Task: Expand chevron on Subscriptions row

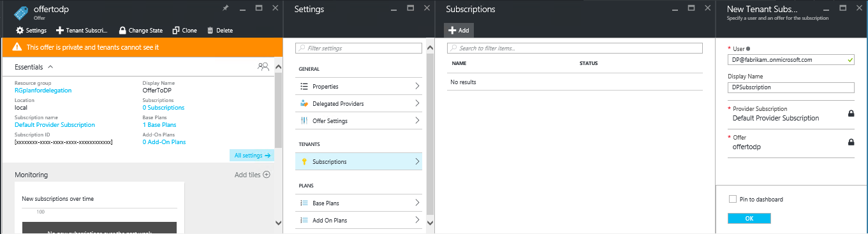Action: pyautogui.click(x=417, y=161)
